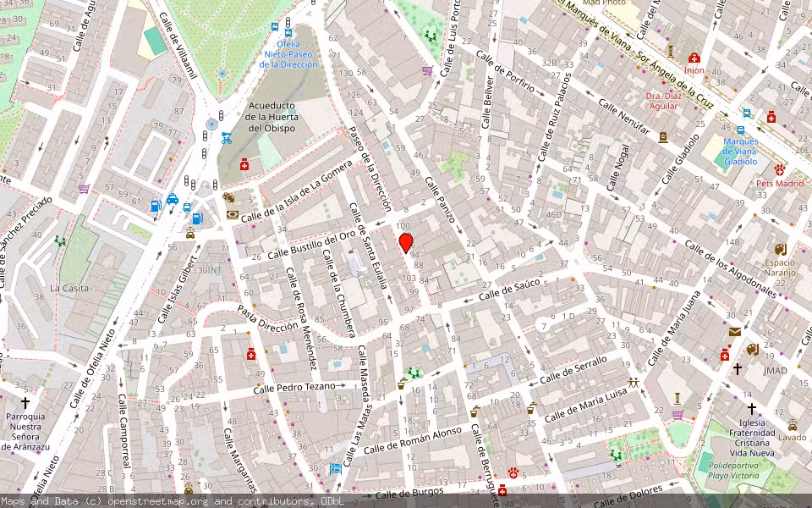The width and height of the screenshot is (812, 508).
Task: Select the green playground icon on Calle Maseda
Action: click(414, 373)
